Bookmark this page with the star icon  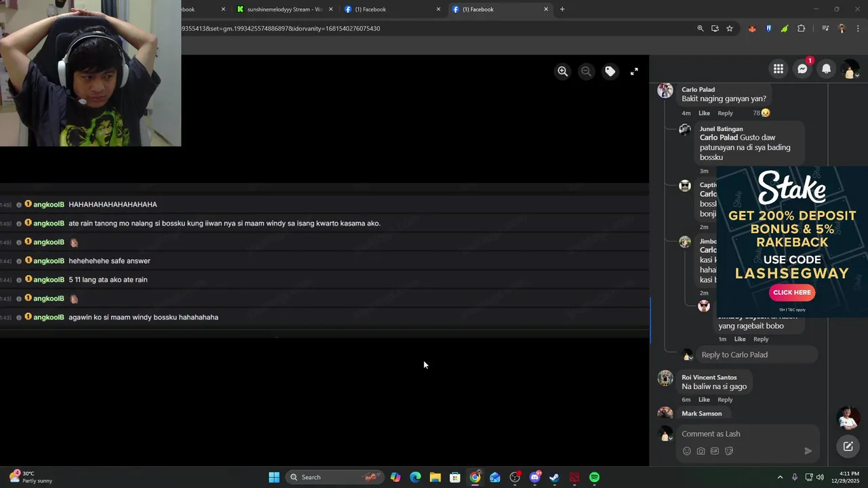pos(730,28)
